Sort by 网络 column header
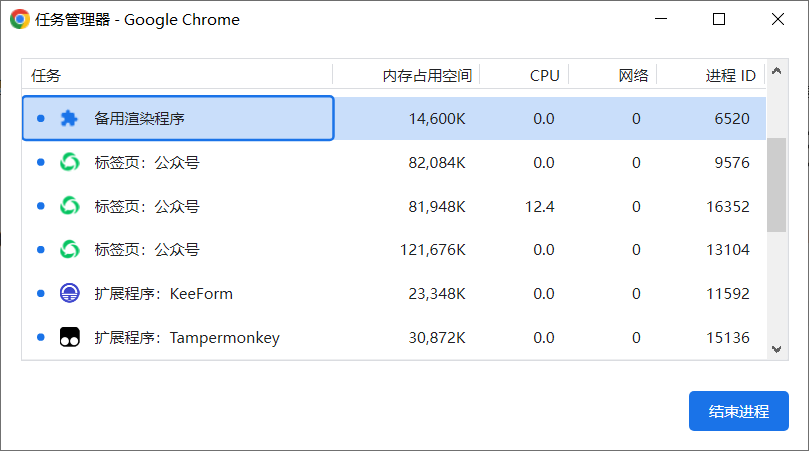 (633, 75)
